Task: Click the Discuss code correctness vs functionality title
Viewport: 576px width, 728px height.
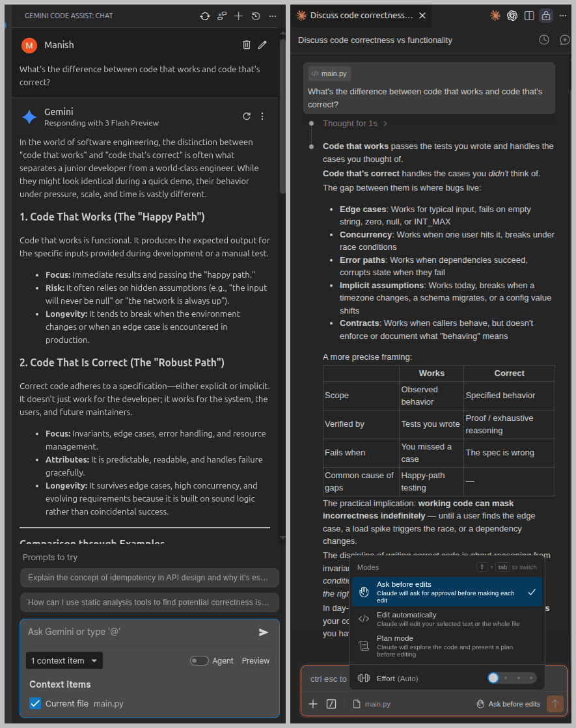Action: [376, 40]
